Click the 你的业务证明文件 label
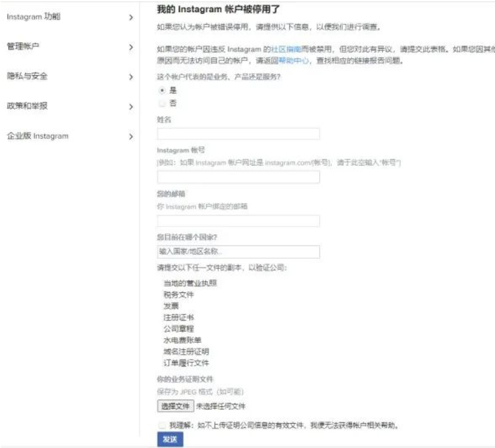Screen dimensions: 495x448 pyautogui.click(x=185, y=379)
